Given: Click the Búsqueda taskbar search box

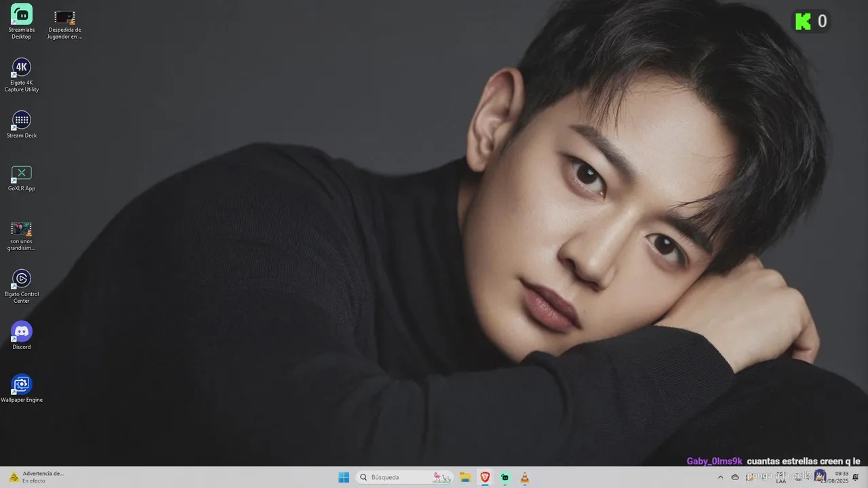Looking at the screenshot, I should coord(405,477).
